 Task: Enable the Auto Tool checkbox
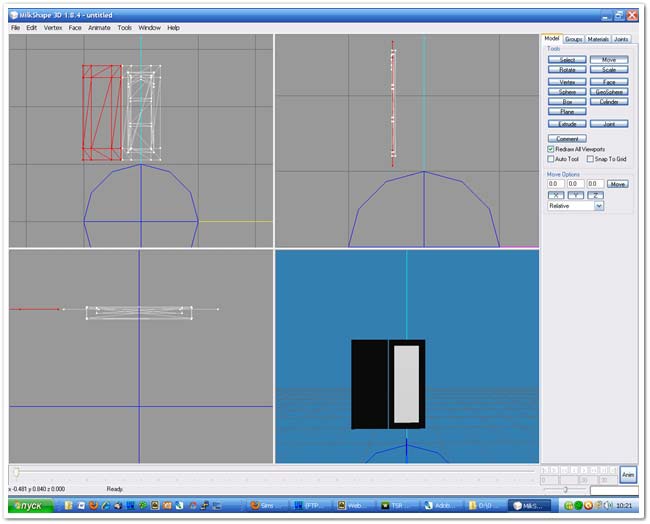(551, 159)
